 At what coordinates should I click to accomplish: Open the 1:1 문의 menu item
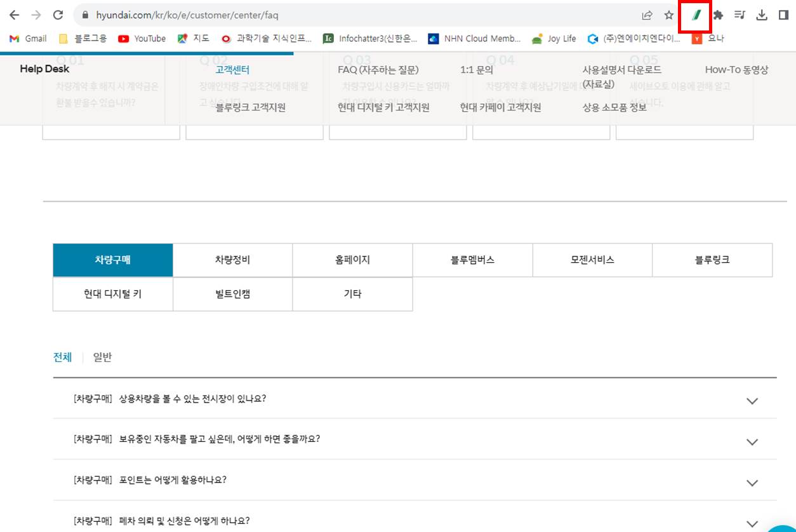(x=477, y=70)
